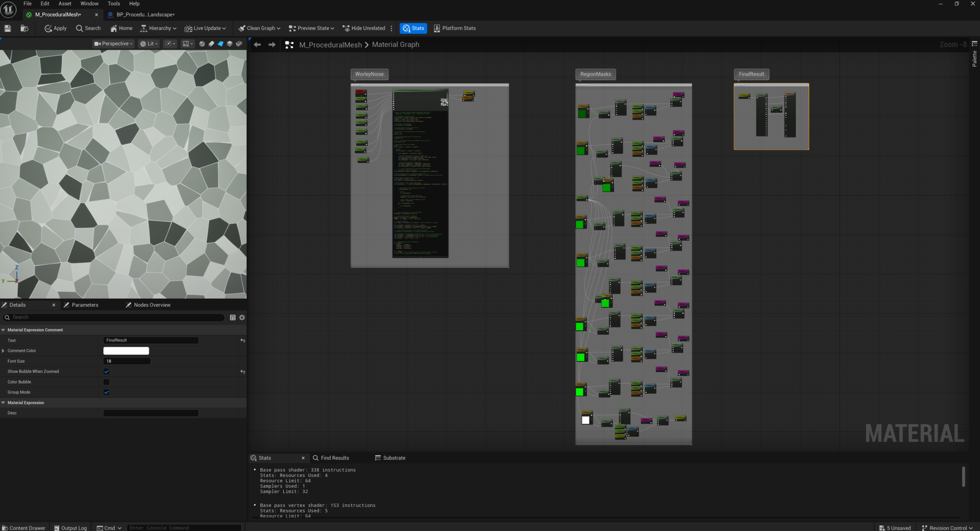The image size is (980, 531).
Task: Navigate back in graph history
Action: pos(257,45)
